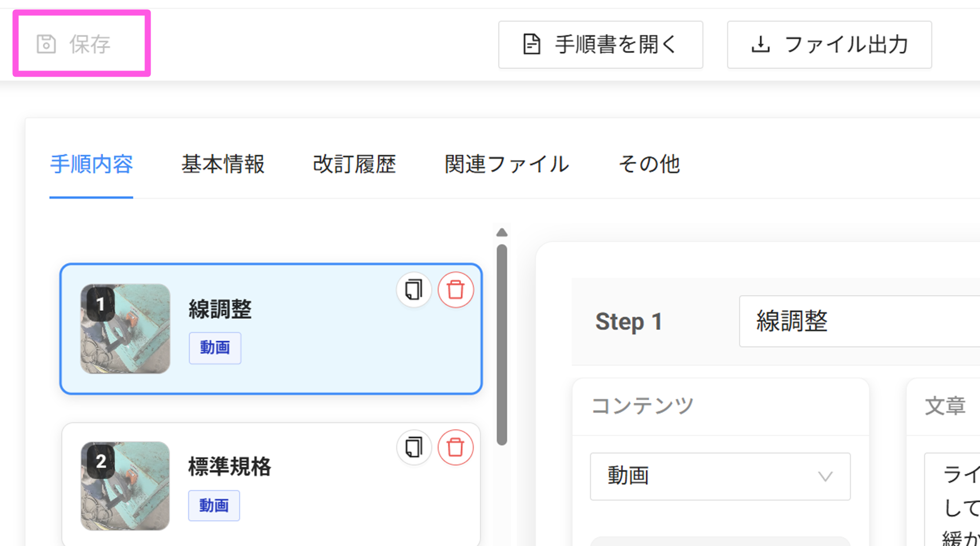The width and height of the screenshot is (980, 546).
Task: Click the download icon on ファイル出力
Action: click(x=761, y=44)
